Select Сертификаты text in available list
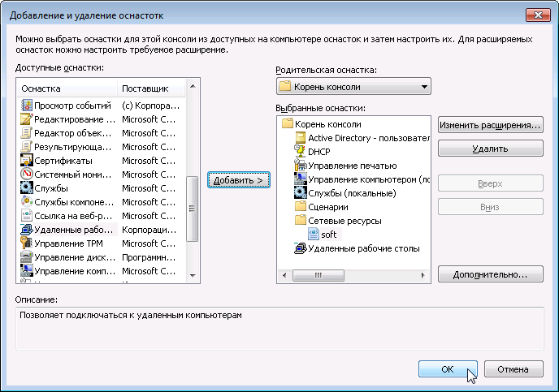559x392 pixels. [x=63, y=161]
